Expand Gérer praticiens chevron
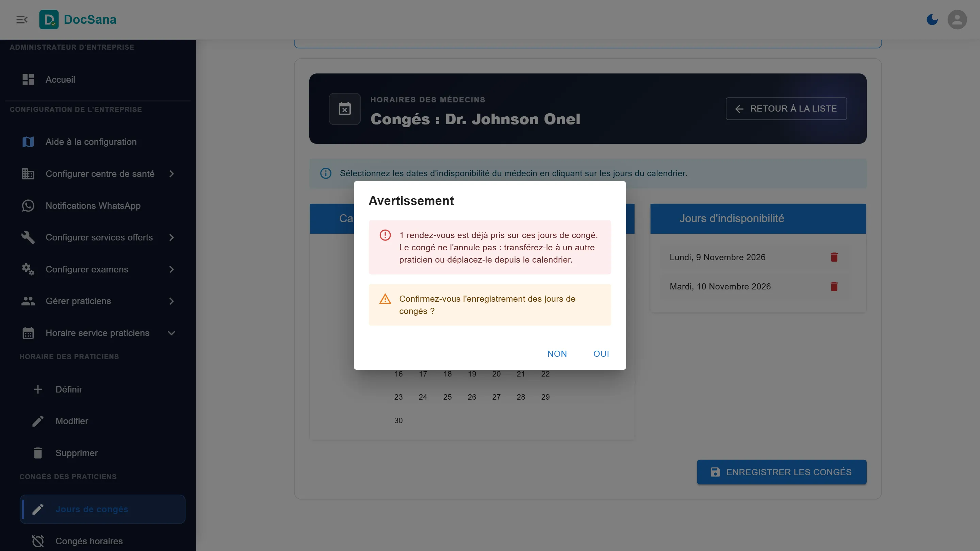The image size is (980, 551). [171, 301]
